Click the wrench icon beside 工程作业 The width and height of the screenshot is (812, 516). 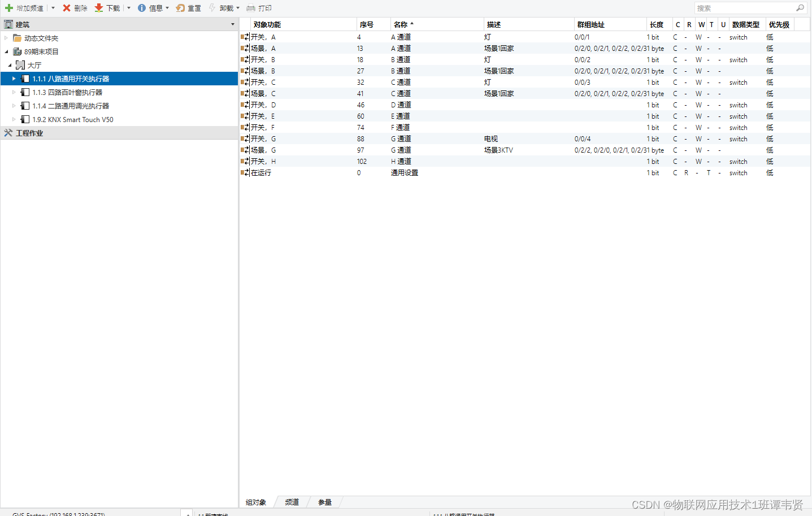click(x=8, y=133)
